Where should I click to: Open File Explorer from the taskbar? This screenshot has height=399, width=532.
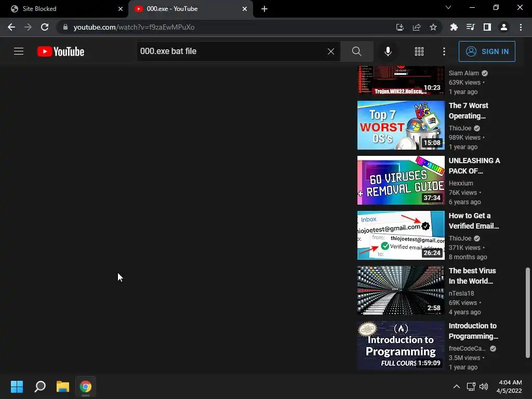(63, 387)
